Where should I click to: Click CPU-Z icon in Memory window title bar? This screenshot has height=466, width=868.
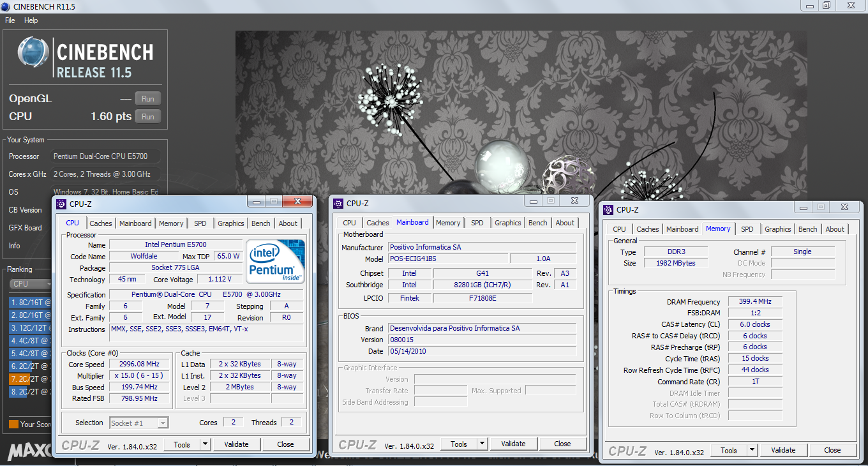click(608, 209)
